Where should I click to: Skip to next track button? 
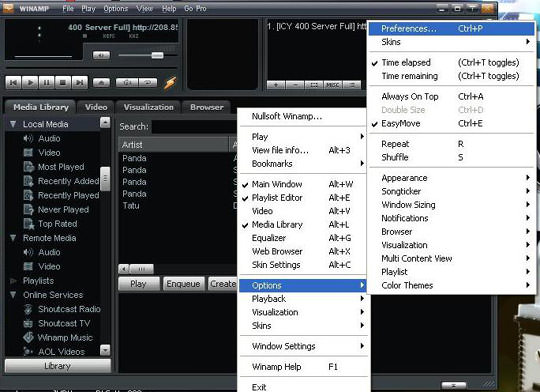(80, 83)
